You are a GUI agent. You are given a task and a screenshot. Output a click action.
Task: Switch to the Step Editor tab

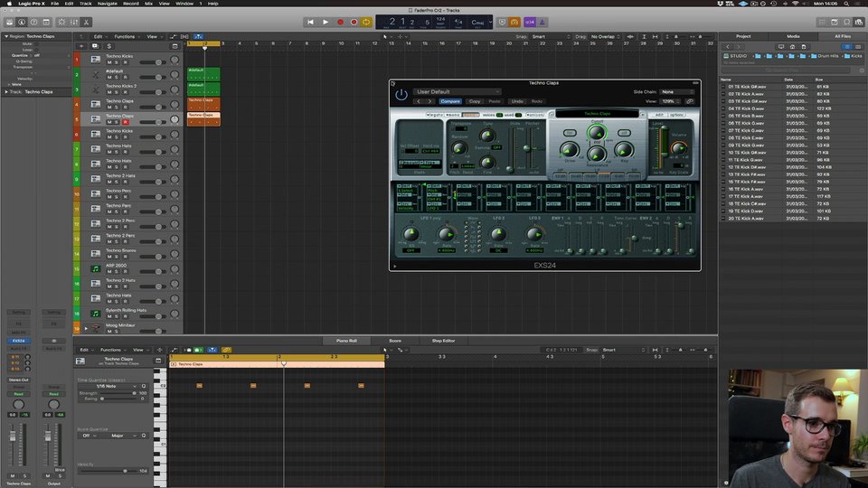coord(443,341)
